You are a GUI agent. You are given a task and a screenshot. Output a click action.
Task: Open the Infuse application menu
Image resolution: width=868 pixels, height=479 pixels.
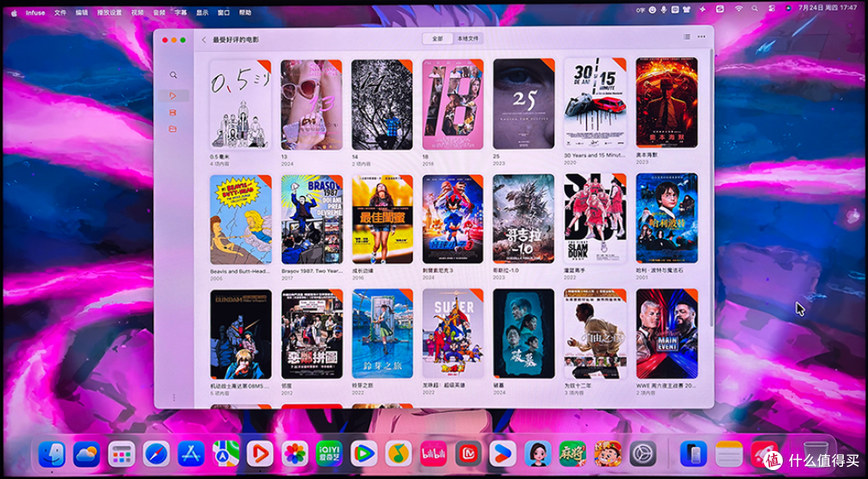coord(35,12)
